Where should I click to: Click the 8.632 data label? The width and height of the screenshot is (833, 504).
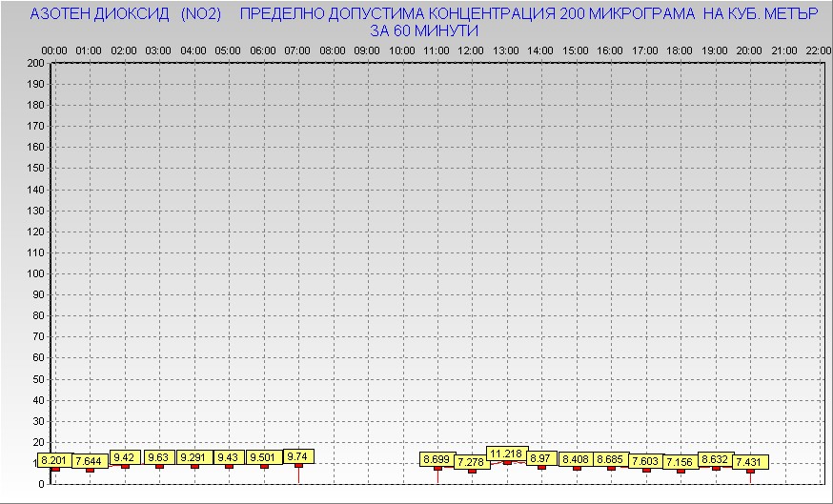(715, 459)
